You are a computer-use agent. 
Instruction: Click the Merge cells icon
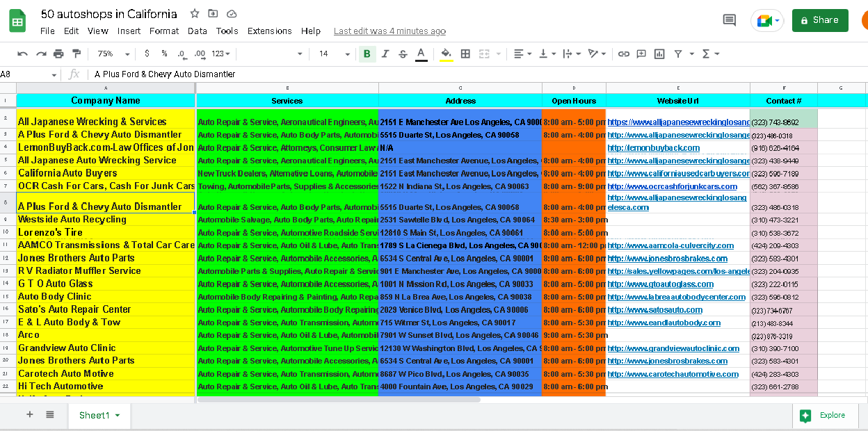pos(483,54)
